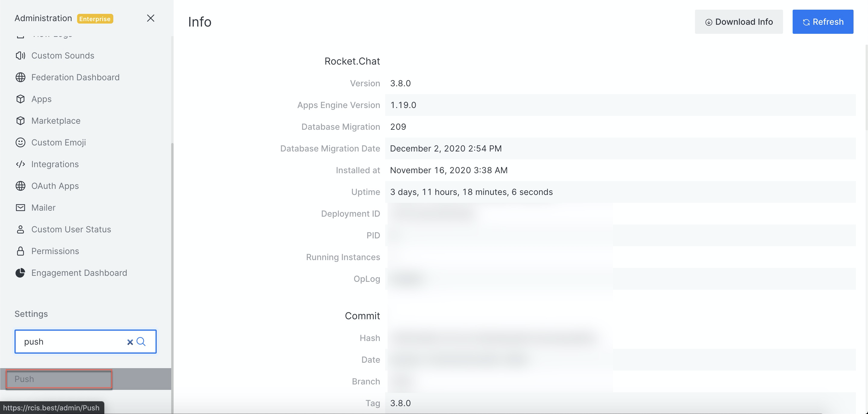868x414 pixels.
Task: Click the Info page title
Action: 200,22
